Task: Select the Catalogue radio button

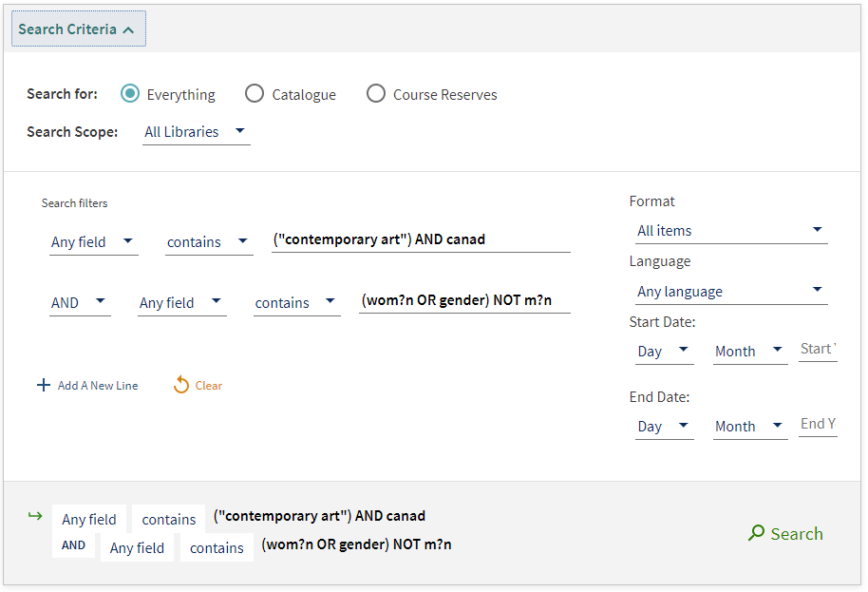Action: coord(255,93)
